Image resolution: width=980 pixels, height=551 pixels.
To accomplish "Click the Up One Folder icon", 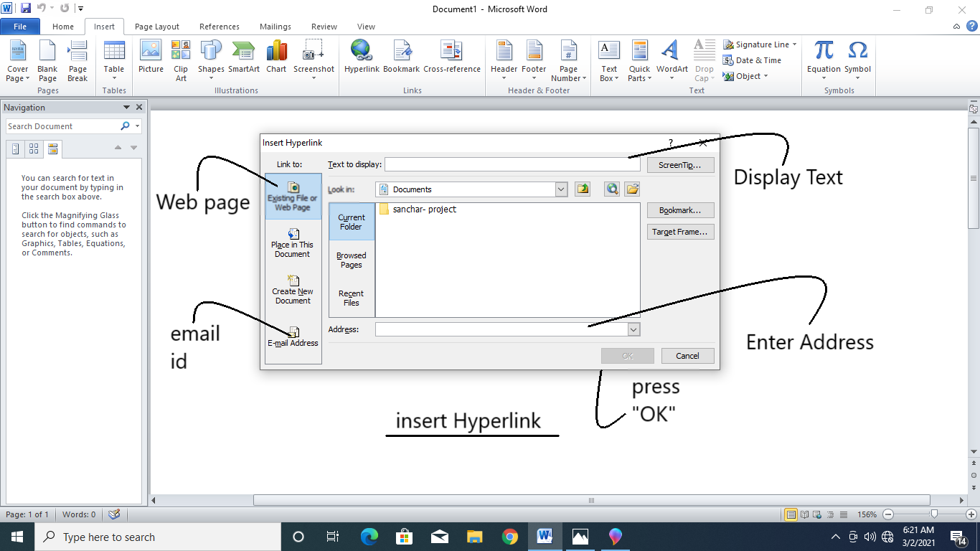I will [583, 189].
